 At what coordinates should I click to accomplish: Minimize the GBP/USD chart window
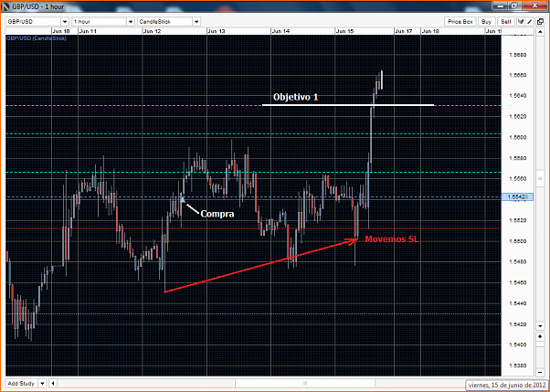(x=499, y=5)
